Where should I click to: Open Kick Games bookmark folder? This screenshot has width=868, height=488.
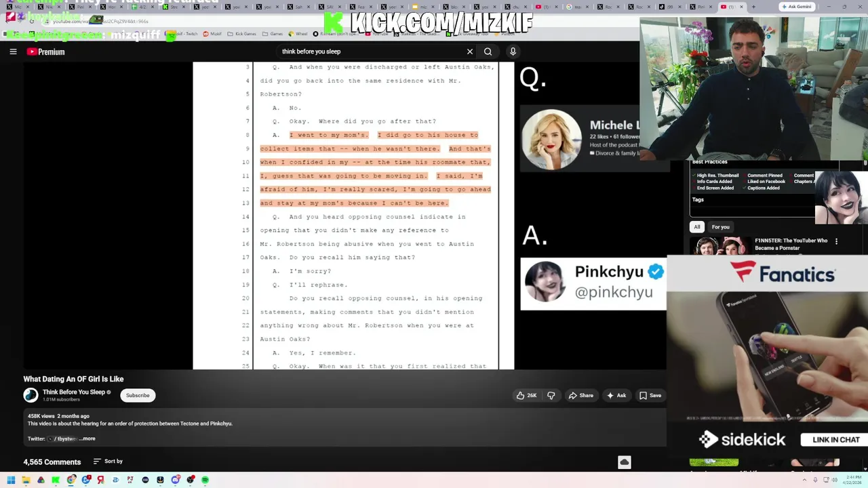point(242,33)
